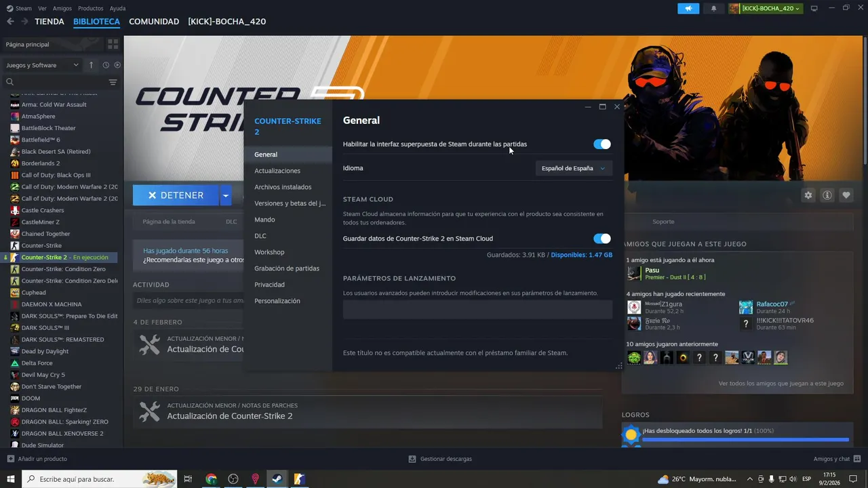
Task: Select Versiones y betas in properties sidebar
Action: tap(290, 203)
